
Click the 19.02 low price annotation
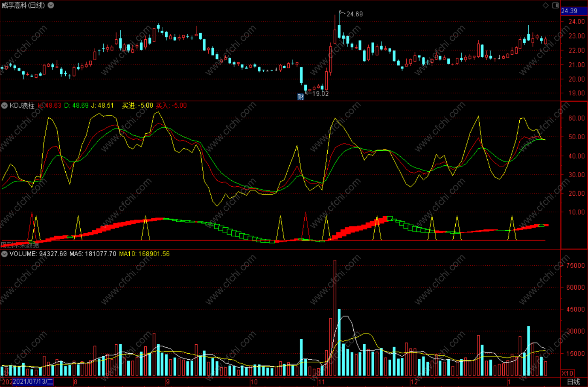320,94
